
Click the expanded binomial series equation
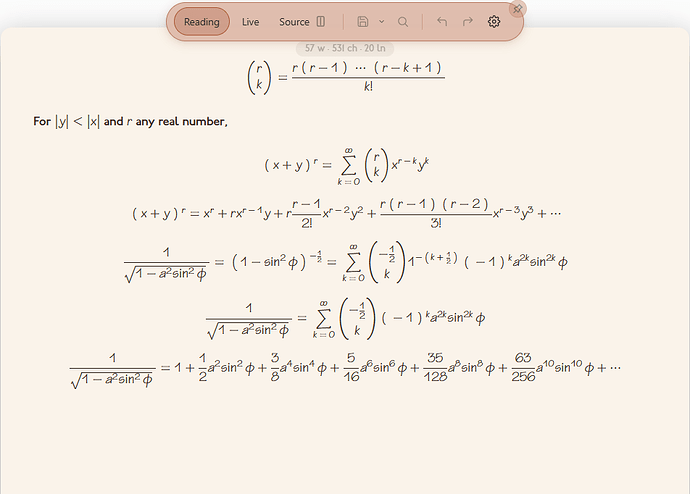[347, 213]
